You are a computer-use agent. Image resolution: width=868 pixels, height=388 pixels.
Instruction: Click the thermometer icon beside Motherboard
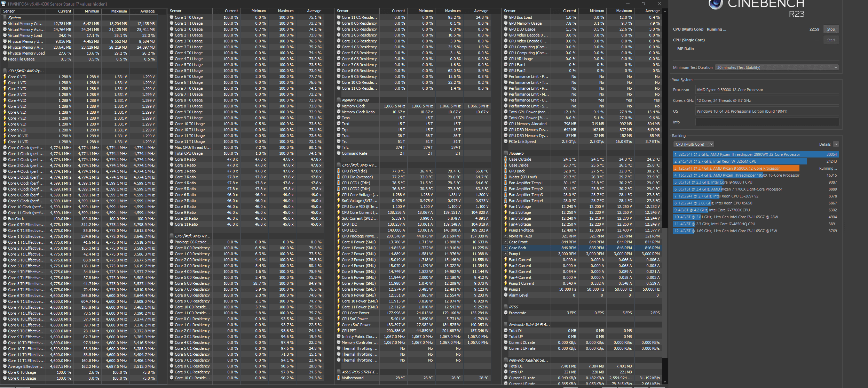click(339, 378)
